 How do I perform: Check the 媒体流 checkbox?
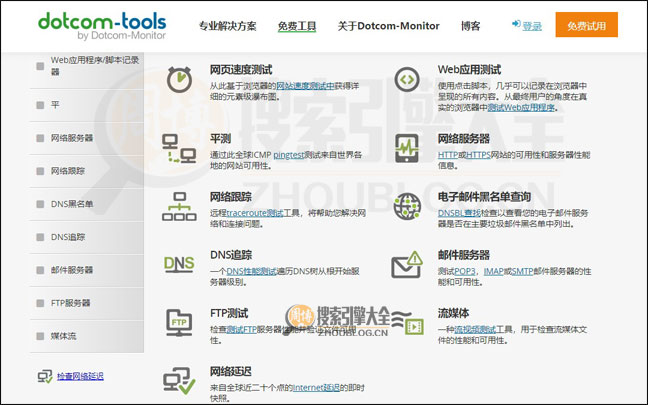(40, 336)
